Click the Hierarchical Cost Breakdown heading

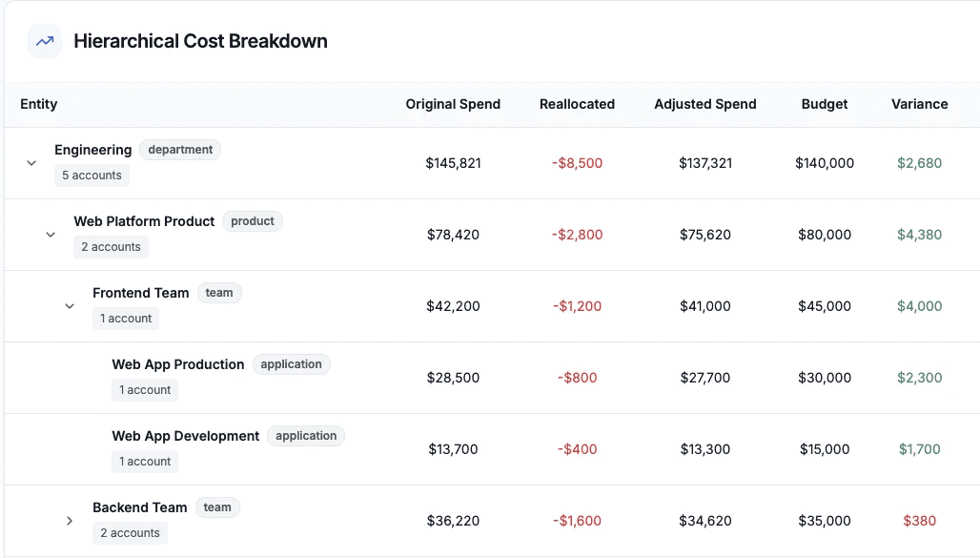point(200,41)
